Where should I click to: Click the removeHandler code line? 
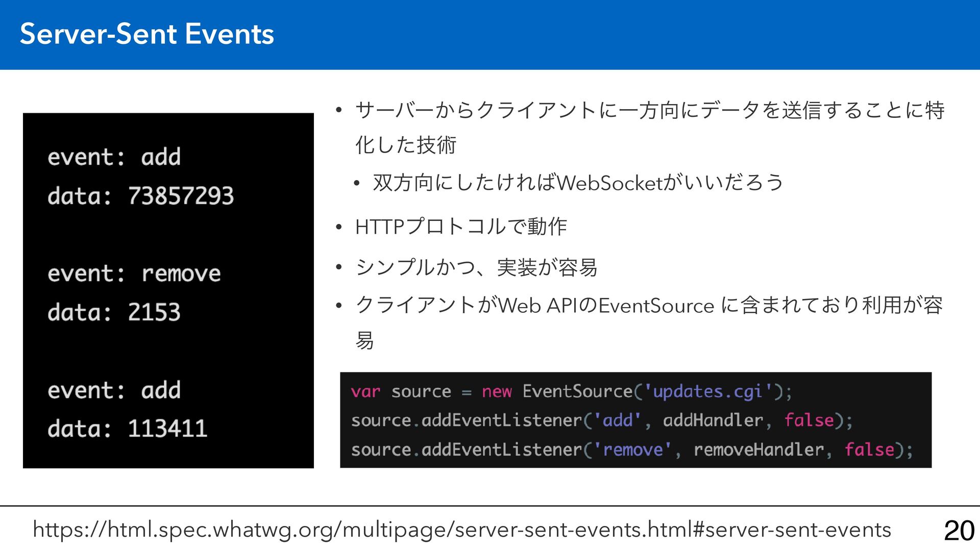631,449
